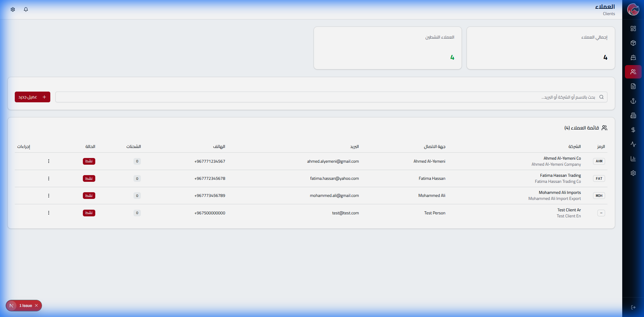The image size is (644, 317).
Task: Dismiss the 1 Issue badge with X
Action: 37,306
